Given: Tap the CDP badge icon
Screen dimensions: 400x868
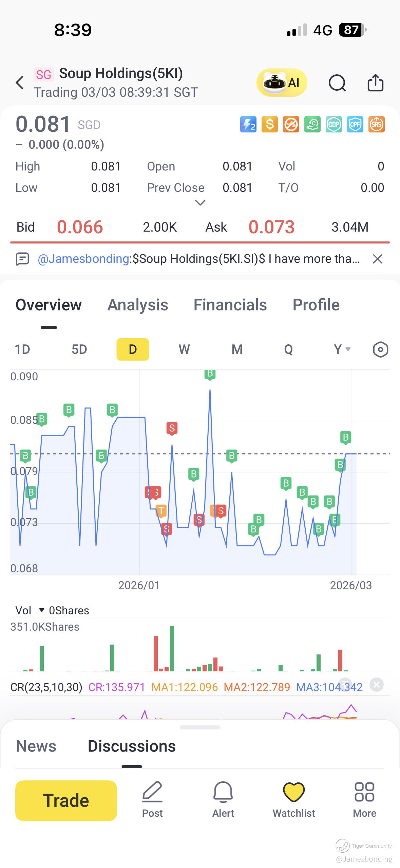Looking at the screenshot, I should pos(334,124).
